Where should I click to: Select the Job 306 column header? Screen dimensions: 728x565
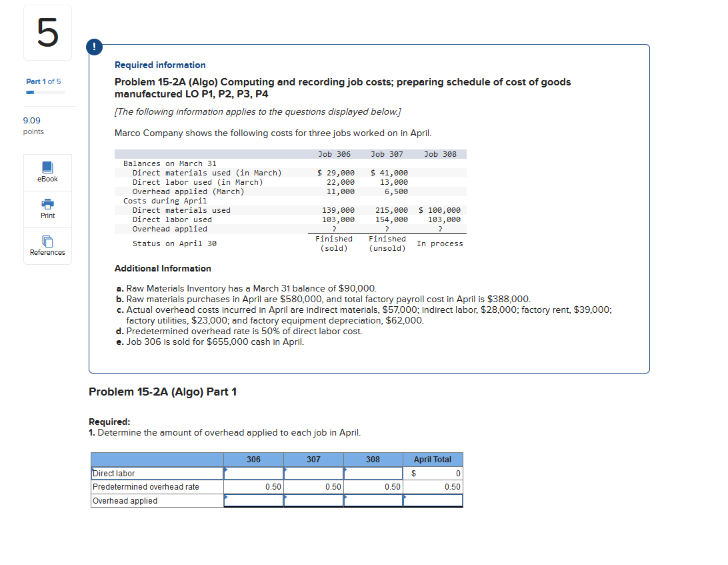pyautogui.click(x=253, y=459)
